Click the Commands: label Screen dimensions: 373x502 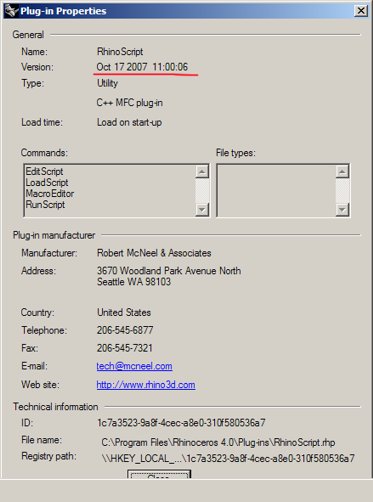(x=44, y=153)
